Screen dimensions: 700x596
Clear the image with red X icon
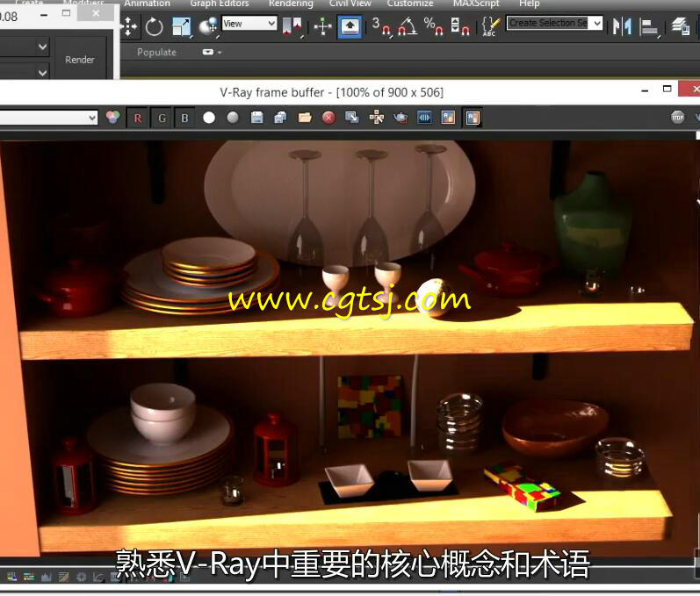point(328,118)
